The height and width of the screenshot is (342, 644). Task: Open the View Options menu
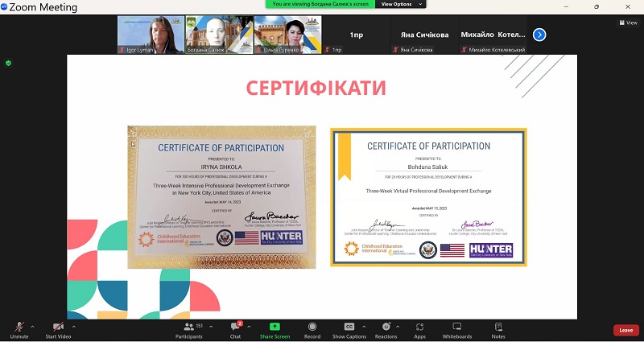tap(397, 4)
